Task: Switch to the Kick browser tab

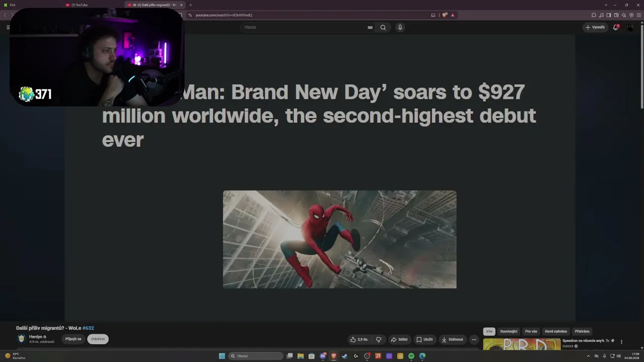Action: tap(30, 5)
